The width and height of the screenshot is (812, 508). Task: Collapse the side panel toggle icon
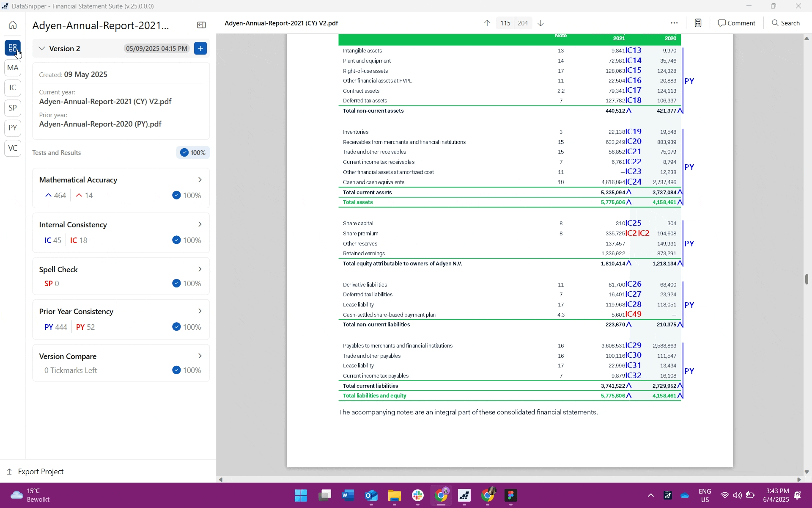pyautogui.click(x=201, y=25)
